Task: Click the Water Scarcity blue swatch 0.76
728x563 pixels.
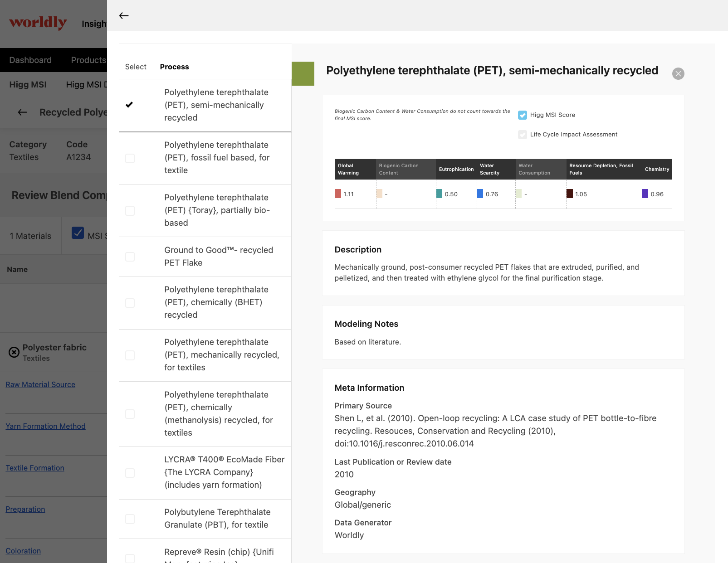Action: [x=480, y=194]
